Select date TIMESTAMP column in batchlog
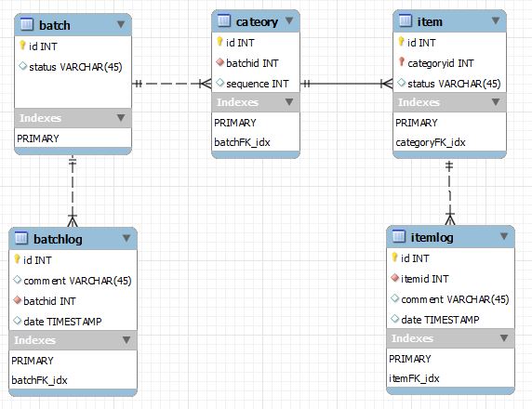This screenshot has height=409, width=532. [x=73, y=322]
